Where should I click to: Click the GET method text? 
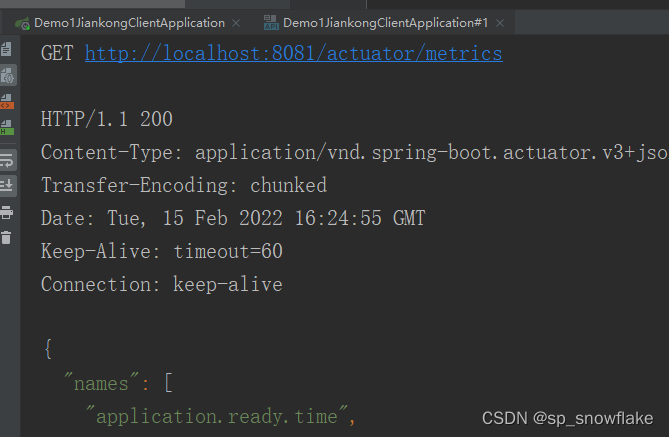point(57,54)
